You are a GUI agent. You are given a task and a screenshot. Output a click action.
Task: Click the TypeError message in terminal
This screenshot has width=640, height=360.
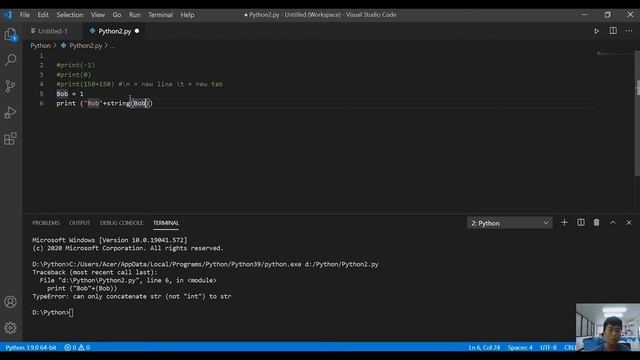click(x=132, y=296)
